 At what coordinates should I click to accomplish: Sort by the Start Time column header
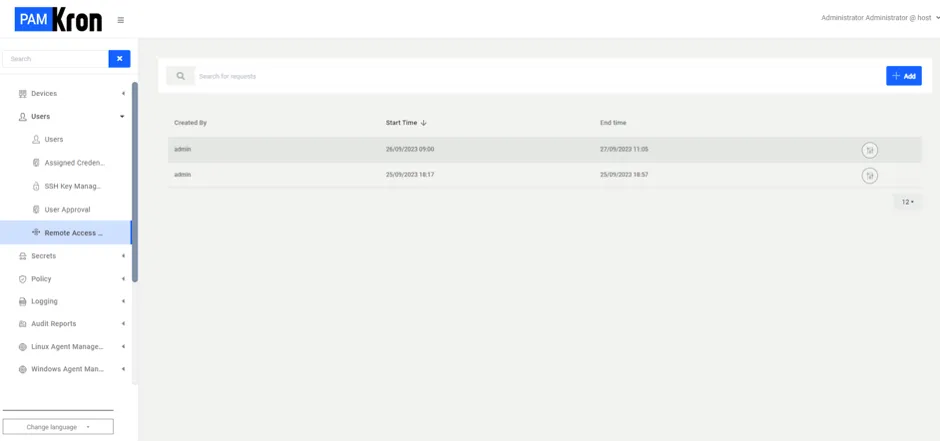coord(401,123)
